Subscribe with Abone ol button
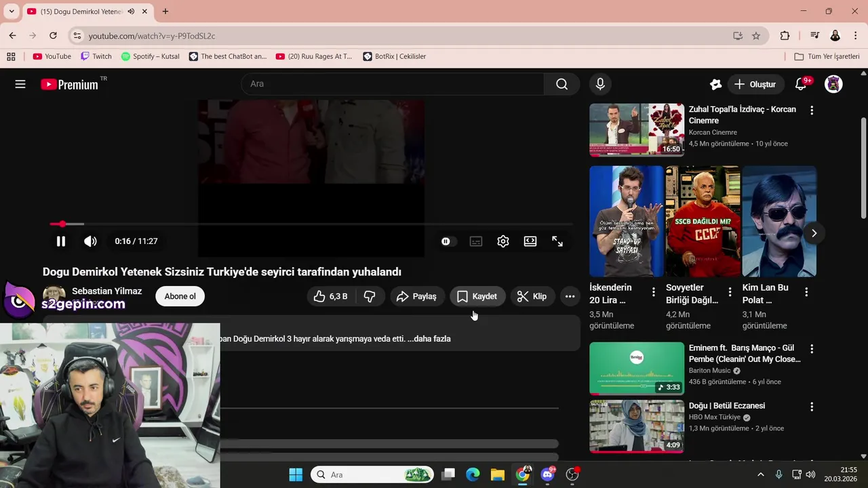Image resolution: width=868 pixels, height=488 pixels. point(180,296)
